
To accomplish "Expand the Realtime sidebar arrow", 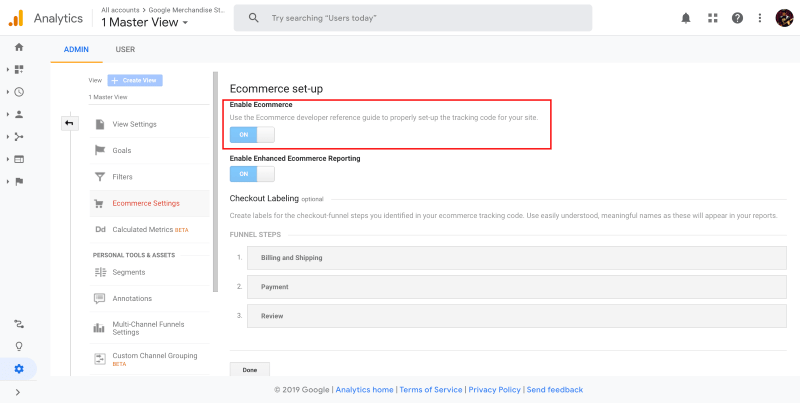I will tap(8, 92).
